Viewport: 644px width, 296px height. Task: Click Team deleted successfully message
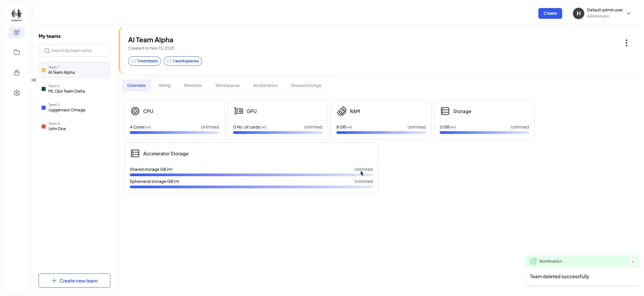(559, 277)
